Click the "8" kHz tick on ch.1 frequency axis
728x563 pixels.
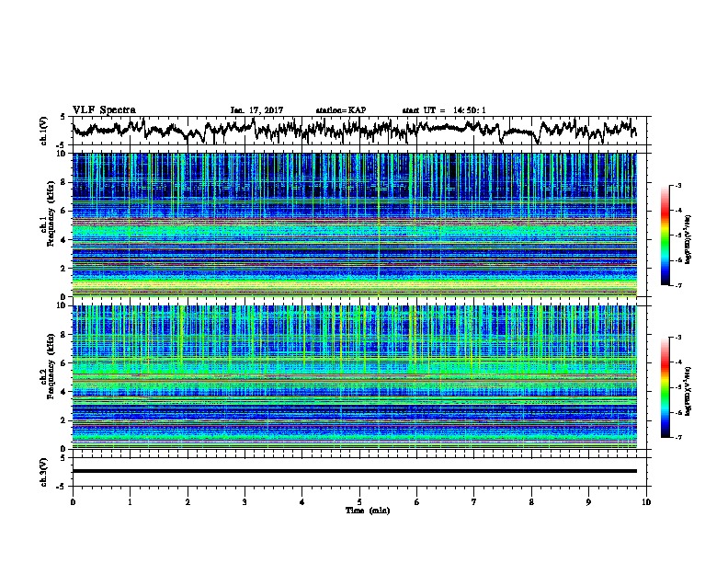(x=64, y=182)
